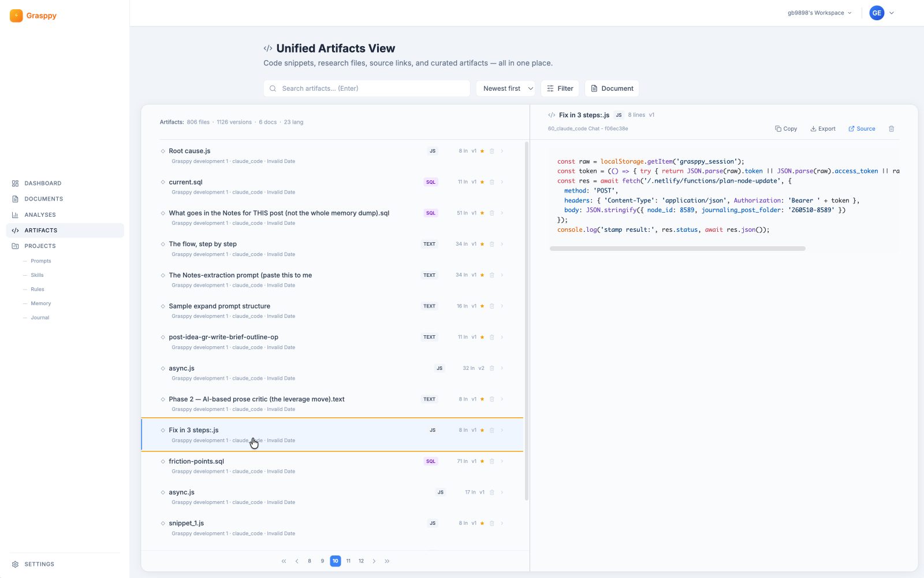Open the Projects section
This screenshot has width=924, height=578.
[65, 246]
